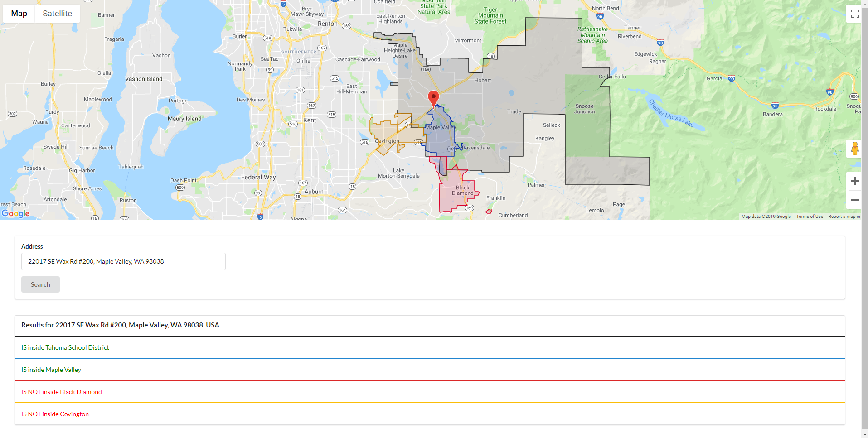
Task: Click the Maury Island map label
Action: 184,119
